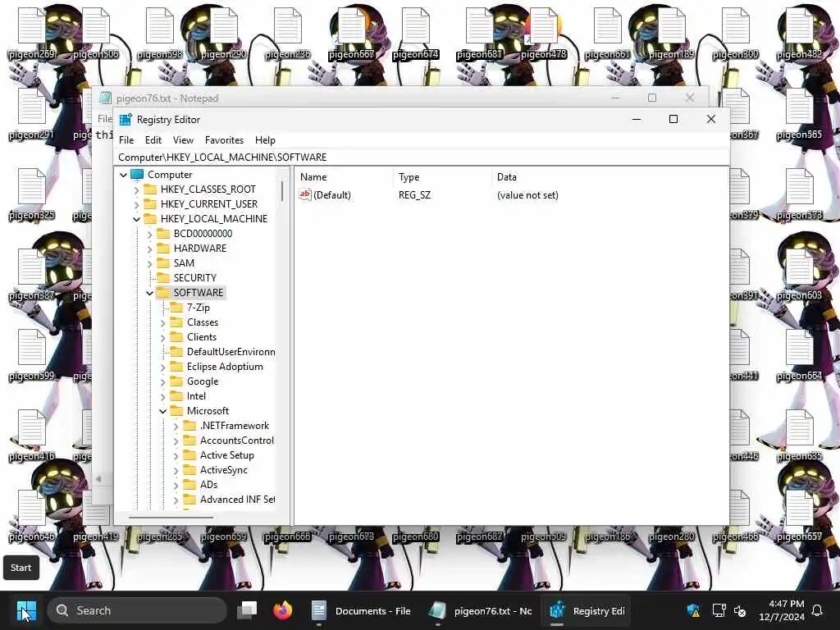Viewport: 840px width, 630px height.
Task: Open the Help menu
Action: coord(265,139)
